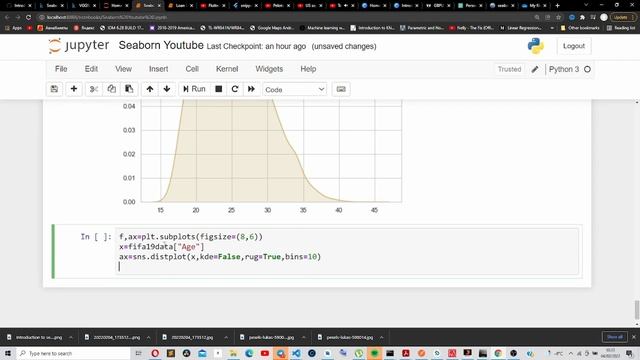
Task: Open the Cell menu
Action: click(192, 69)
